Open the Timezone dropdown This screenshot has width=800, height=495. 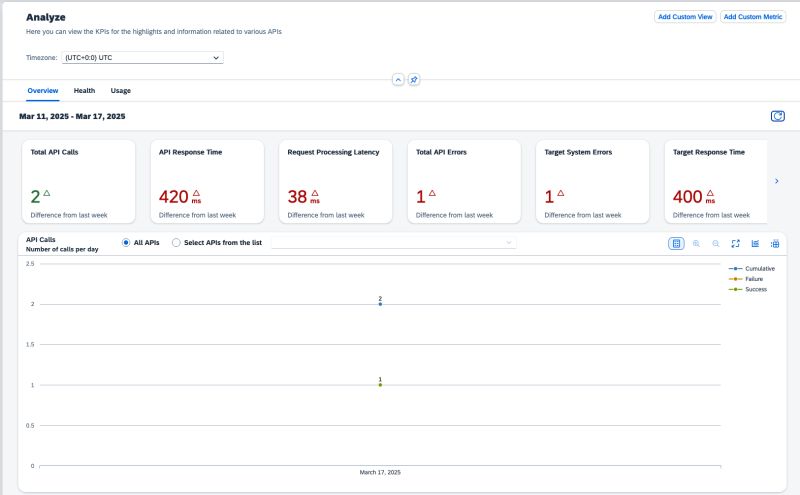tap(142, 58)
